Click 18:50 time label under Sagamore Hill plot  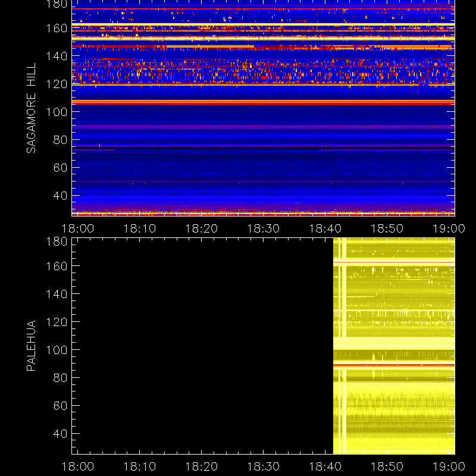coord(387,228)
